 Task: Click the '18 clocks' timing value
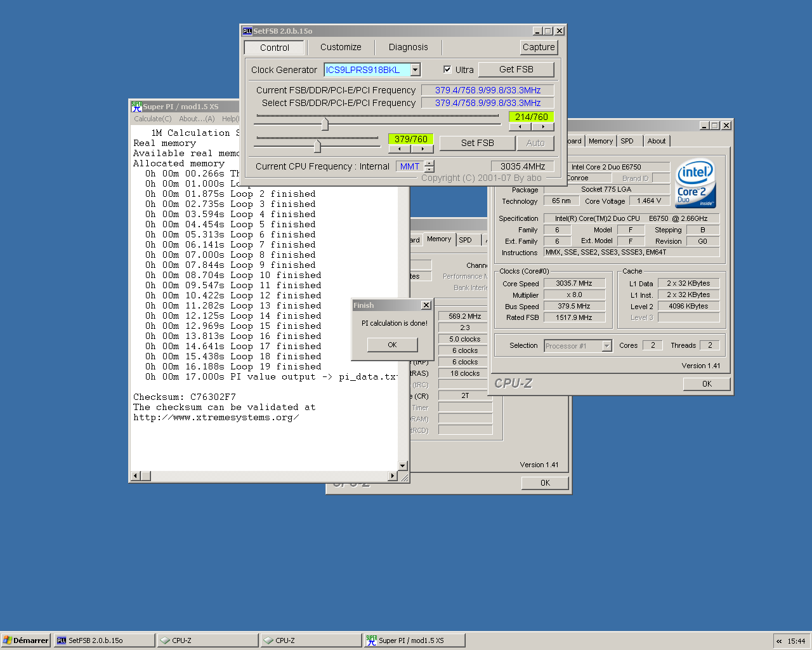point(465,373)
